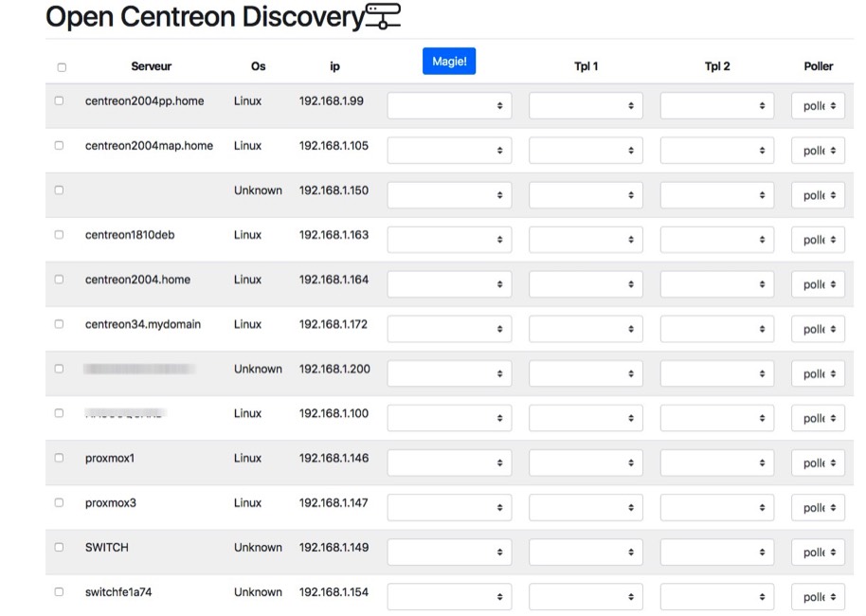Open the Poller dropdown for proxmox3
The width and height of the screenshot is (866, 616).
click(818, 508)
